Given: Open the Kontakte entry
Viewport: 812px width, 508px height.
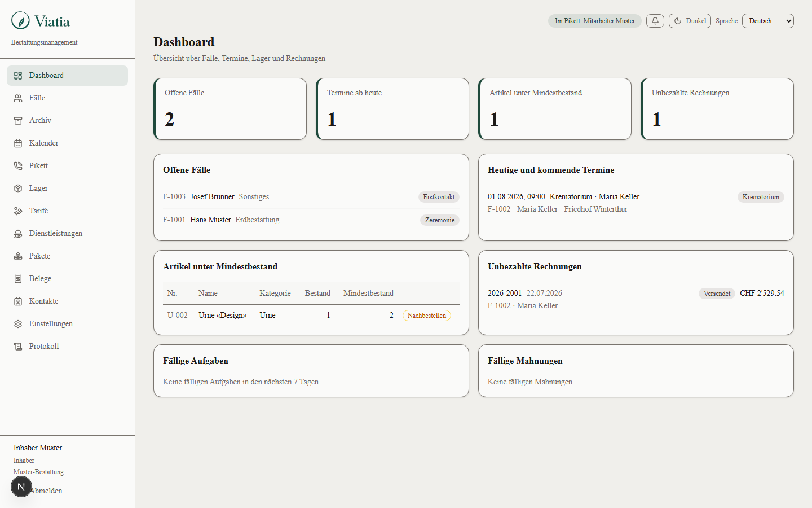Looking at the screenshot, I should click(68, 301).
